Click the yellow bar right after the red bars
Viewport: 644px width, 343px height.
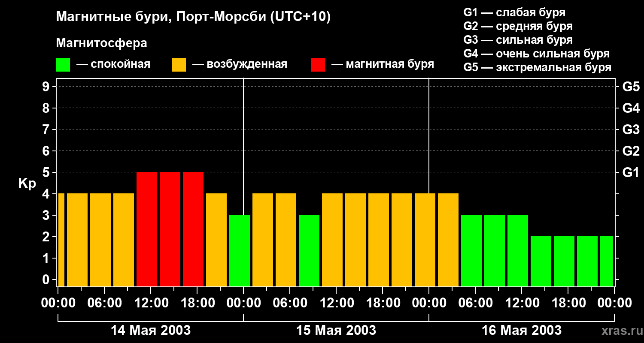click(x=216, y=240)
